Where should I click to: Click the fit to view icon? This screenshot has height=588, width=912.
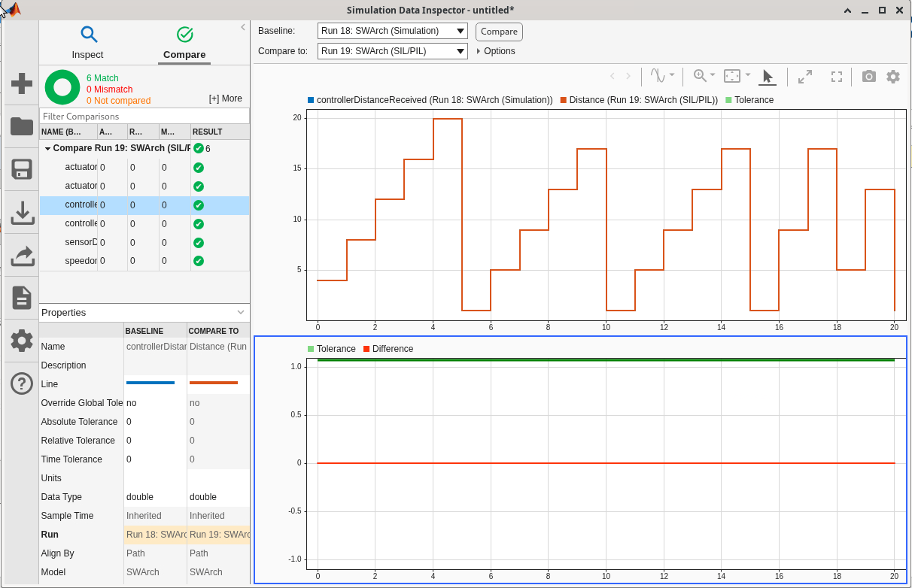[732, 75]
